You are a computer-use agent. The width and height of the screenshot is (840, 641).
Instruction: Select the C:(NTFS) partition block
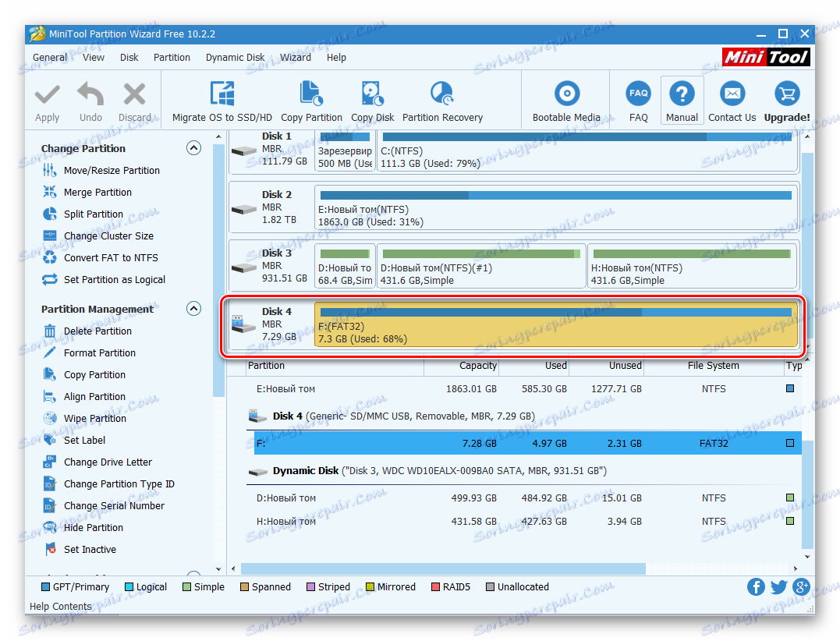pos(587,151)
